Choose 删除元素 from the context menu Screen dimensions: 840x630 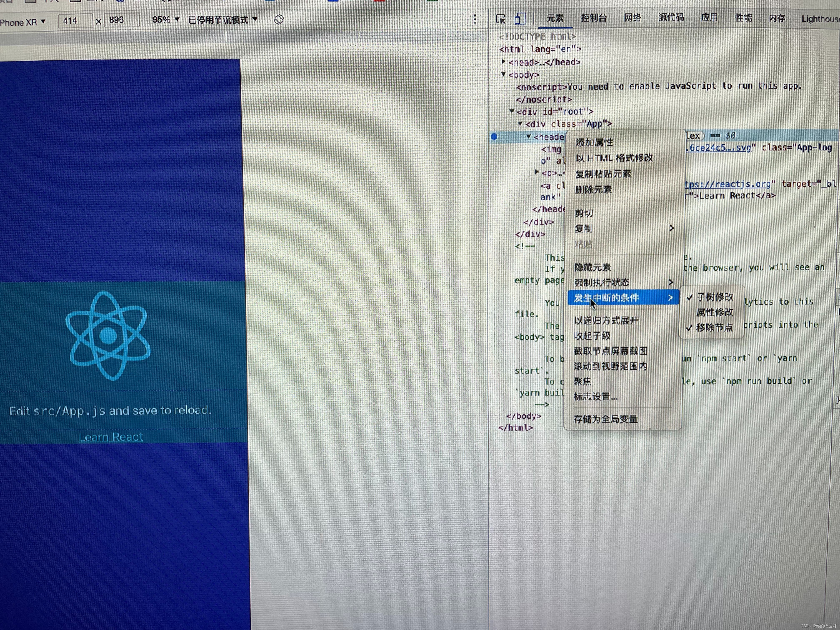(624, 190)
